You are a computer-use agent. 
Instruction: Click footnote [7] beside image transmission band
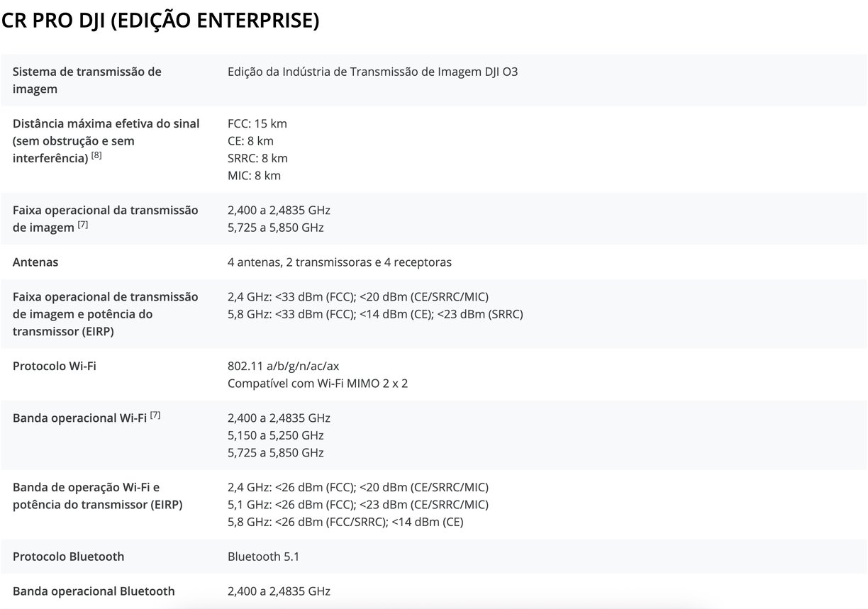83,225
